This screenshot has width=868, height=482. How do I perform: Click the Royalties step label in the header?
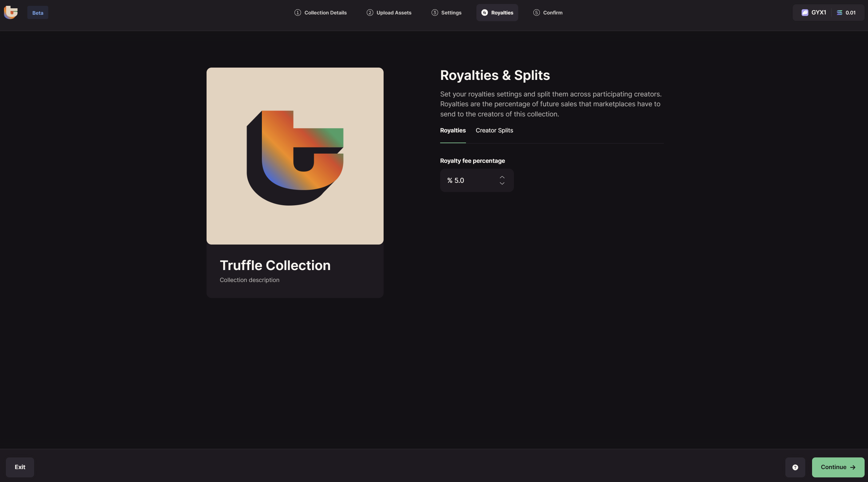tap(502, 13)
